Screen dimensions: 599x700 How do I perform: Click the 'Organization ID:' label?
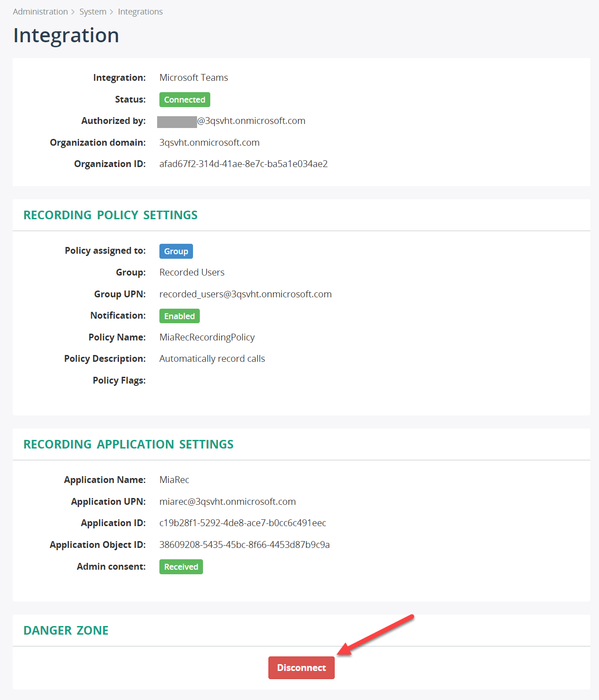(x=110, y=164)
